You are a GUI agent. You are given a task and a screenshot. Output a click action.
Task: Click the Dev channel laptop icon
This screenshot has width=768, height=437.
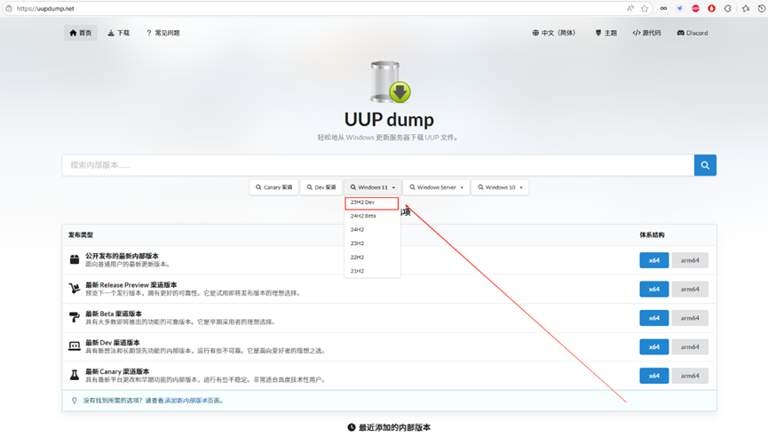[x=74, y=346]
